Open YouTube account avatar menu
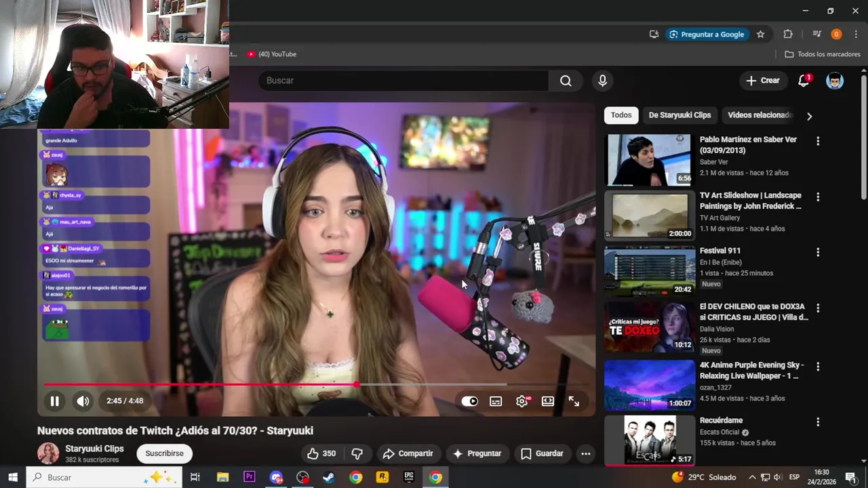 pos(835,81)
